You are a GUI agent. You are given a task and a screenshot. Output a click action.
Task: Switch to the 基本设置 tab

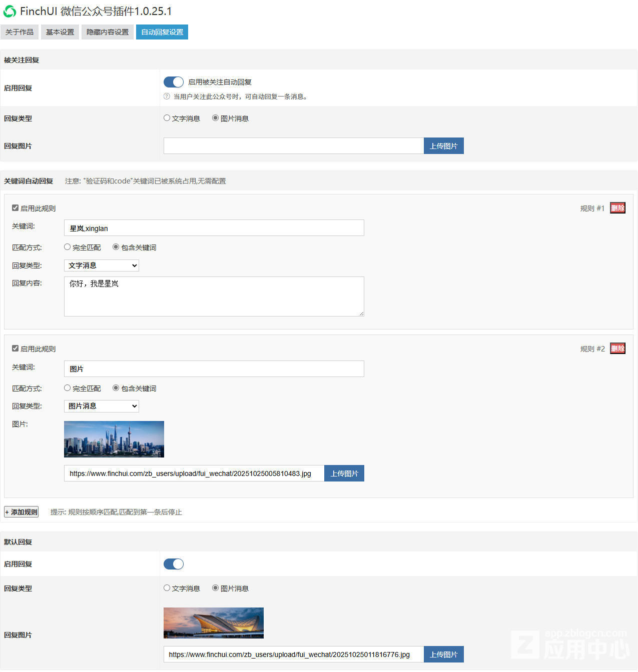(x=60, y=32)
